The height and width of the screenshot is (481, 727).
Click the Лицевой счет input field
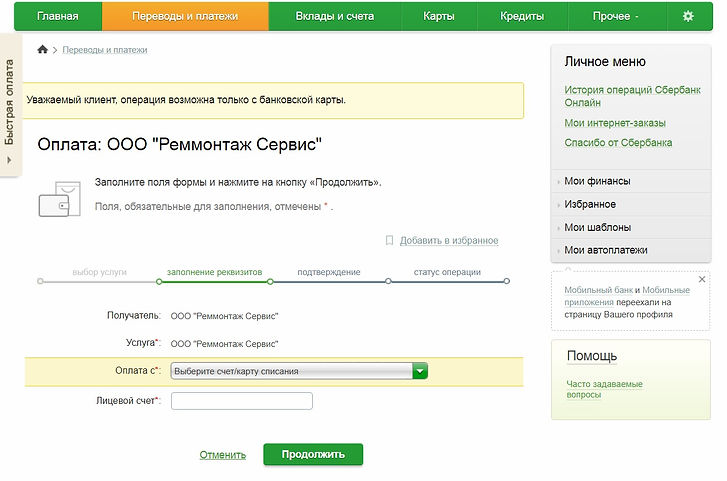pyautogui.click(x=242, y=401)
